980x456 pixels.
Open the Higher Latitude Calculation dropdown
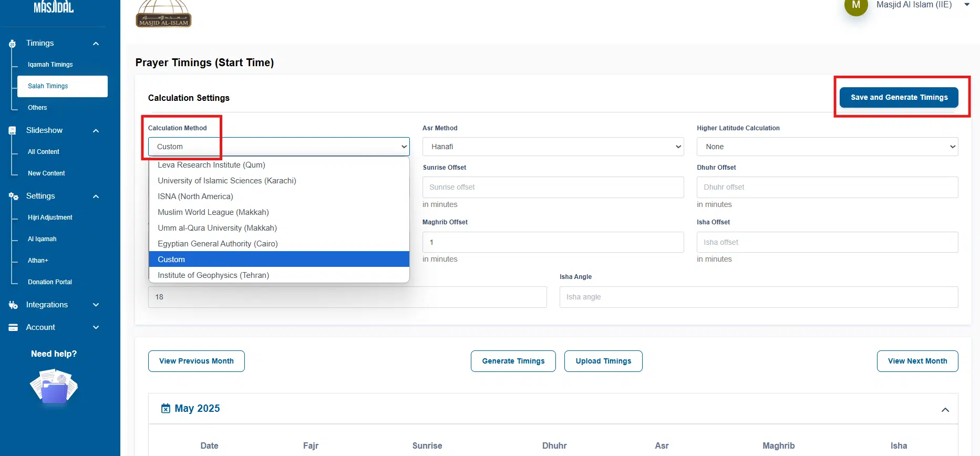827,147
